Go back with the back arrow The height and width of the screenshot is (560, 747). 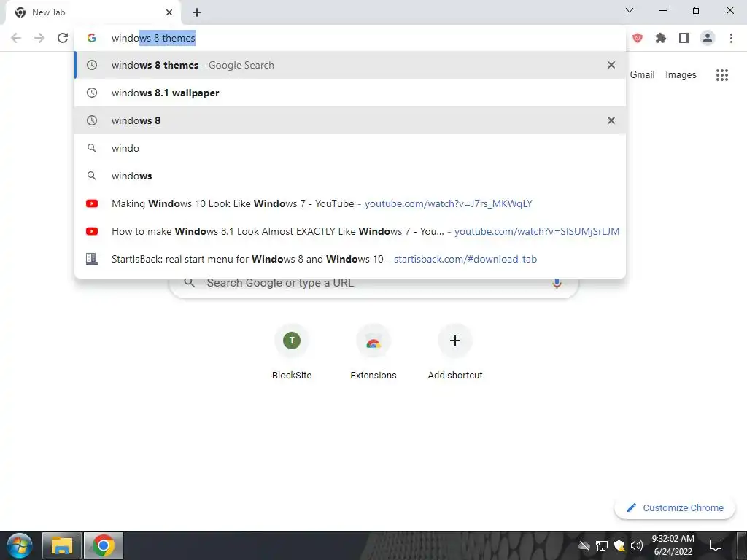[x=16, y=38]
